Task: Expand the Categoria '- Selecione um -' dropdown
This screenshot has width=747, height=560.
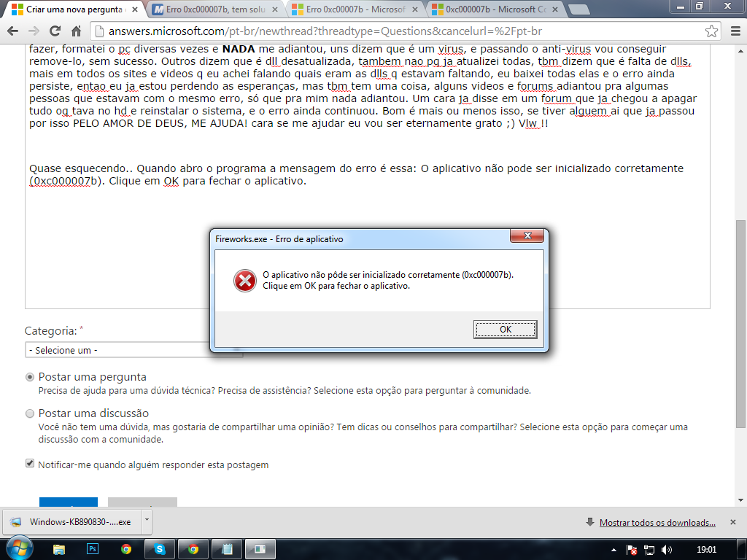Action: coord(134,350)
